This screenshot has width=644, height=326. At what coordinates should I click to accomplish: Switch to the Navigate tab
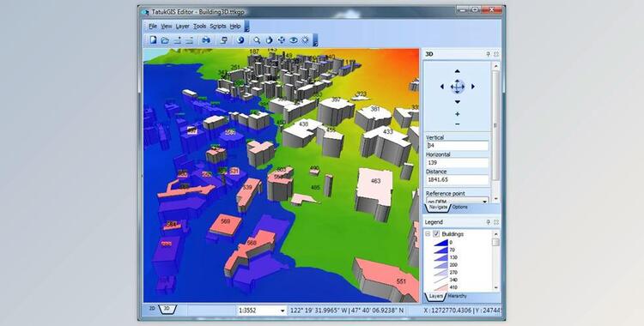438,208
